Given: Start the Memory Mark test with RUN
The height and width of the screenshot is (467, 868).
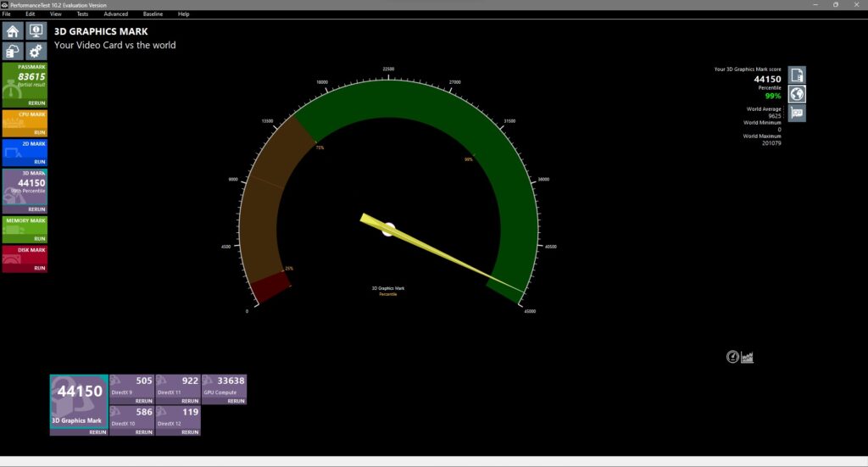Looking at the screenshot, I should coord(39,239).
